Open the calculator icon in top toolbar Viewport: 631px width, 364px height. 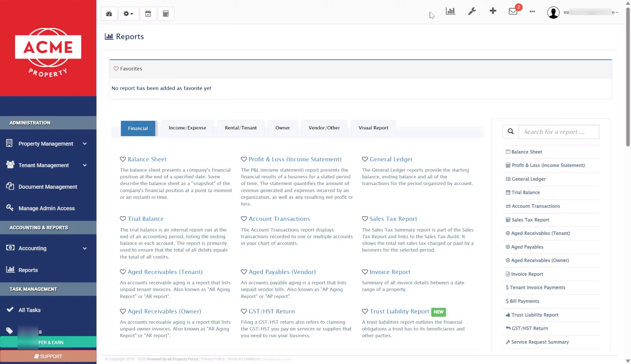pyautogui.click(x=166, y=14)
